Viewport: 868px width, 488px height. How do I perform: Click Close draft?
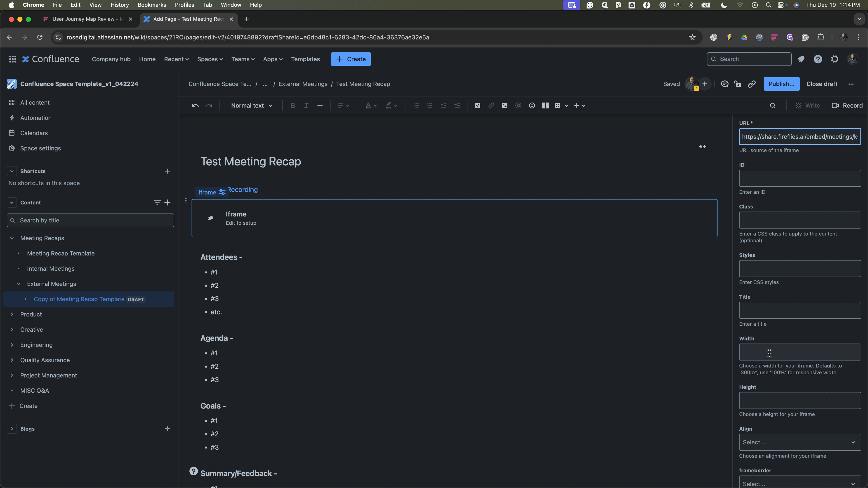coord(821,84)
